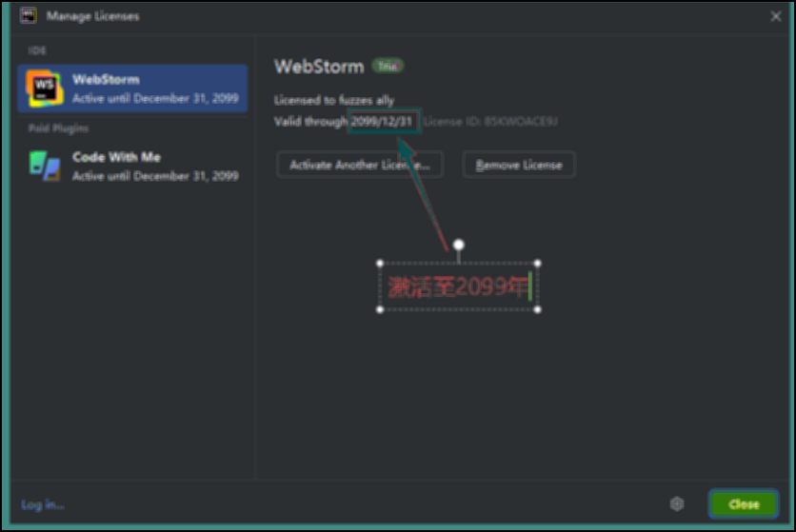Open proxy settings gear icon

[x=677, y=504]
